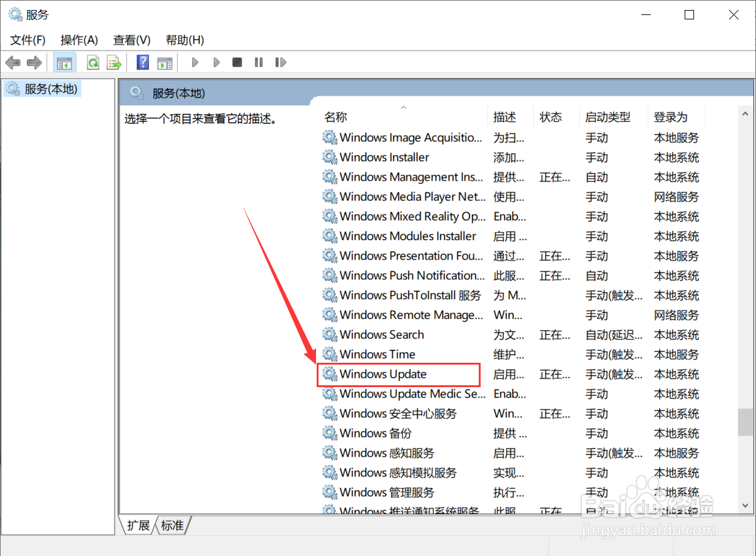The image size is (756, 556).
Task: Switch to the 标准 tab
Action: click(172, 525)
